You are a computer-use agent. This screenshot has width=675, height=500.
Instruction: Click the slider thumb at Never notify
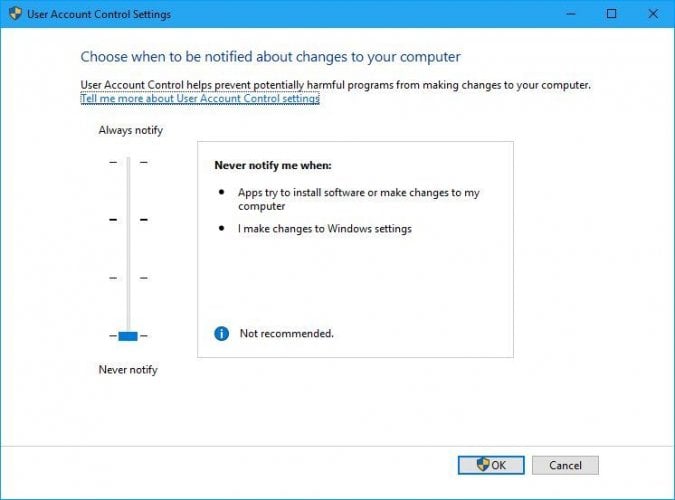[128, 336]
